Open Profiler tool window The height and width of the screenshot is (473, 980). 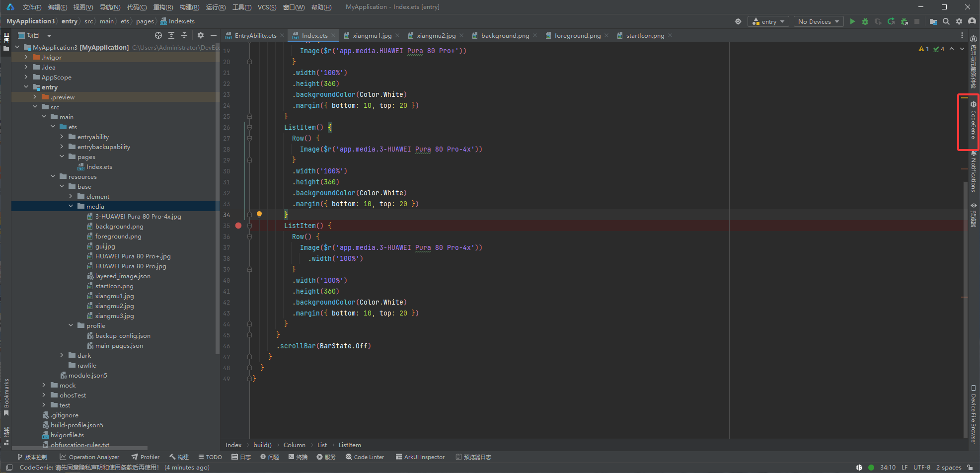point(146,457)
